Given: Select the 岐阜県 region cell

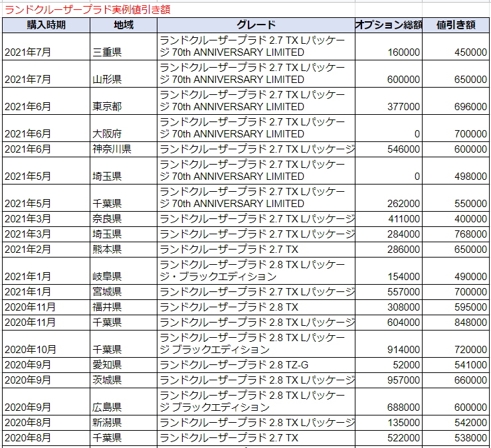Looking at the screenshot, I should [x=124, y=271].
